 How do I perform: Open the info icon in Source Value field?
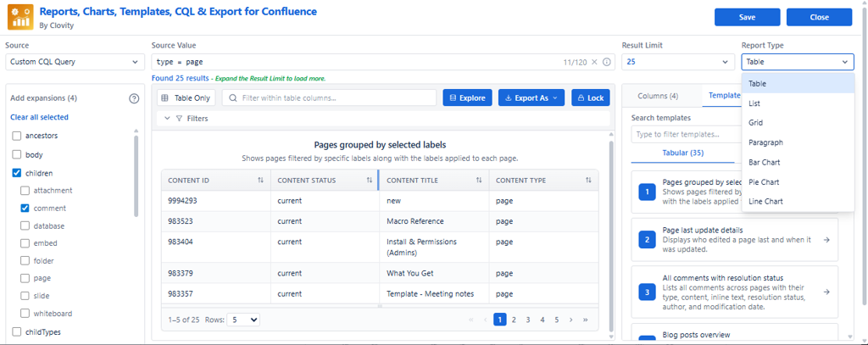click(x=606, y=62)
